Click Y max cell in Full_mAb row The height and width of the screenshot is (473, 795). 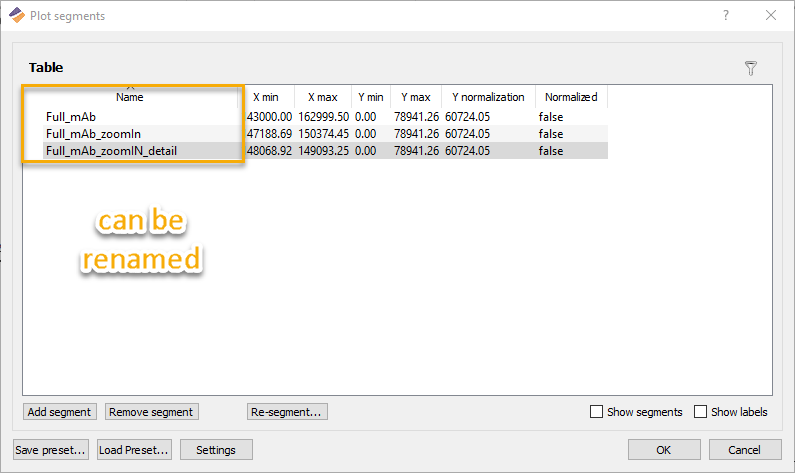(x=416, y=117)
